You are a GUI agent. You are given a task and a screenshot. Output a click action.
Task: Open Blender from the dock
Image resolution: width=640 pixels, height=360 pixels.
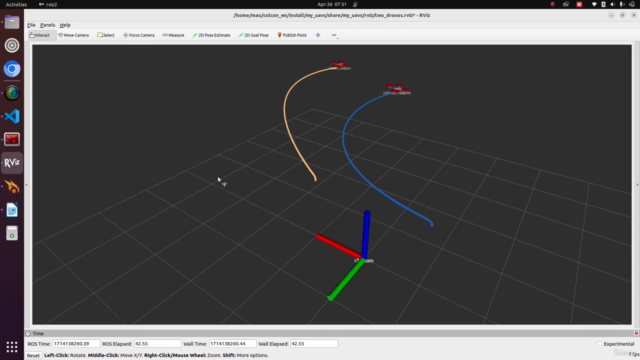tap(12, 187)
